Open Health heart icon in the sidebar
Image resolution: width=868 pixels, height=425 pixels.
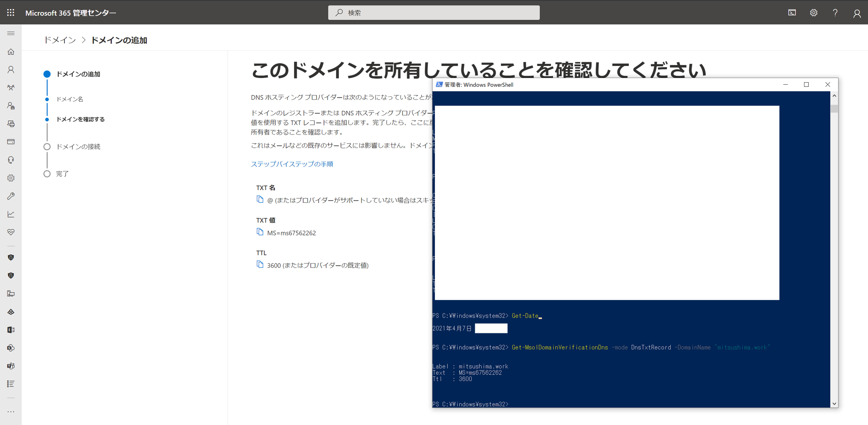click(x=11, y=232)
